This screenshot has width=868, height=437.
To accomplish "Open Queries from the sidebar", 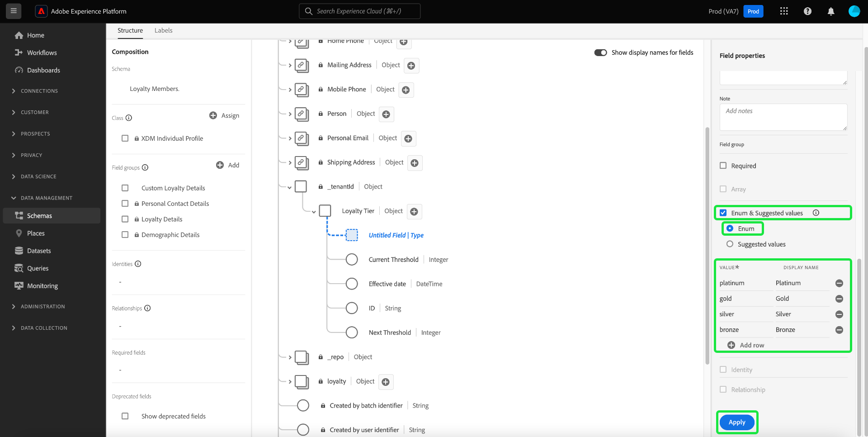I will tap(38, 268).
